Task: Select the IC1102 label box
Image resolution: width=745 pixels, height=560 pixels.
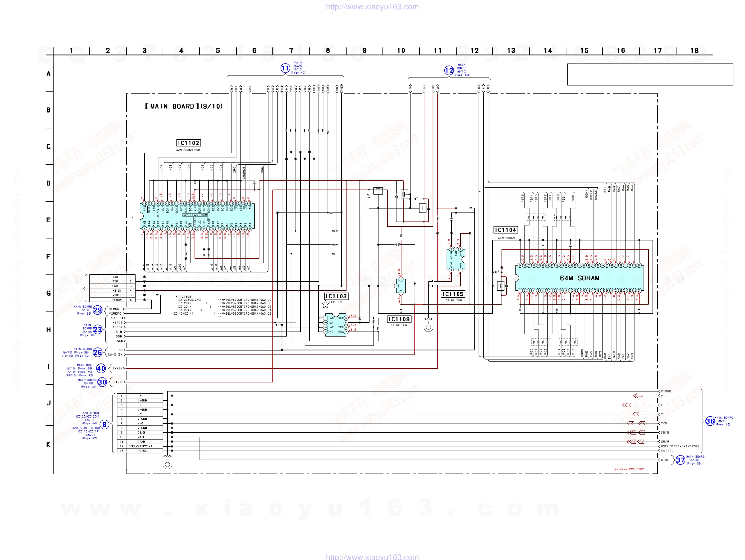Action: pos(189,143)
